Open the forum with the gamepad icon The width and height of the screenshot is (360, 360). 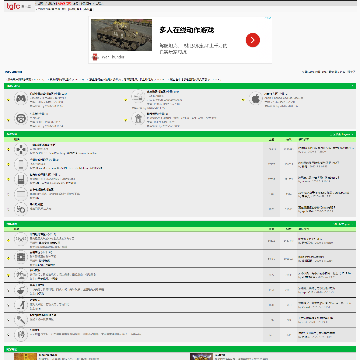[x=21, y=99]
